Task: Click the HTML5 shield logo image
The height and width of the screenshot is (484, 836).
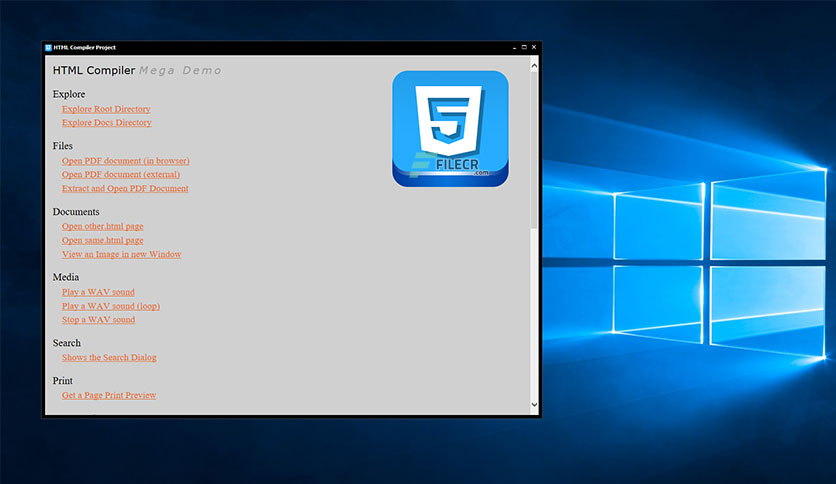Action: [x=451, y=128]
